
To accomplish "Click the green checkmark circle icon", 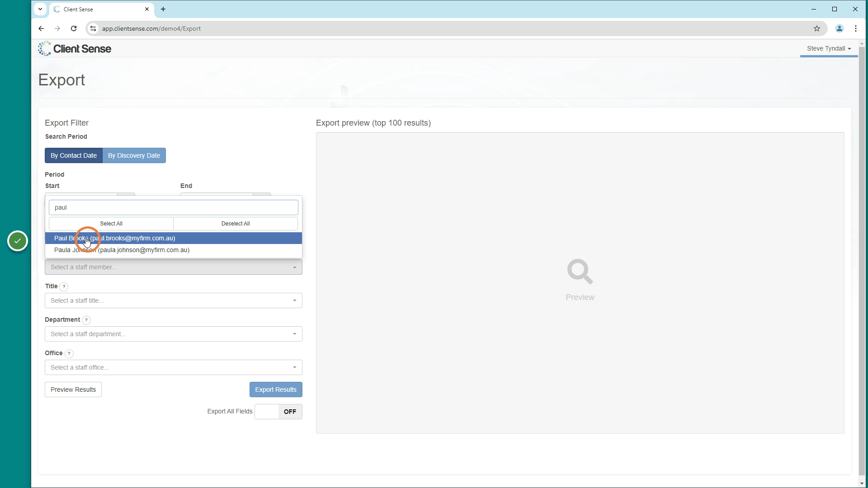I will 18,241.
